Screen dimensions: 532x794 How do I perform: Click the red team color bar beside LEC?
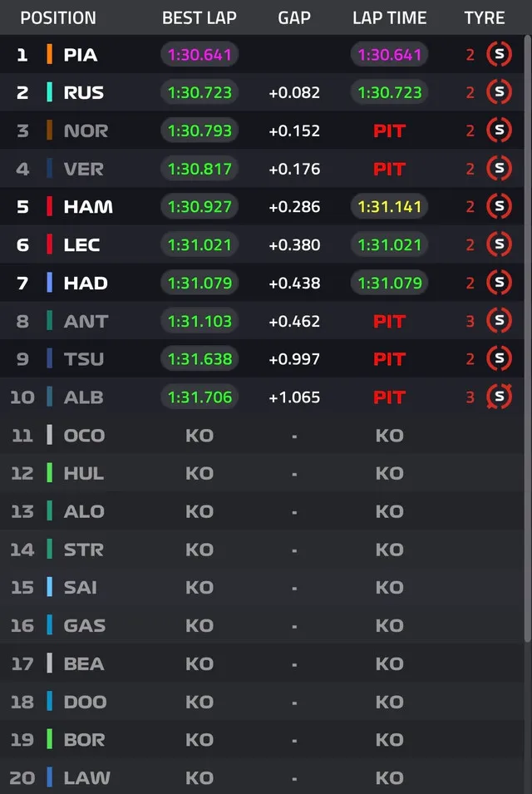point(49,244)
